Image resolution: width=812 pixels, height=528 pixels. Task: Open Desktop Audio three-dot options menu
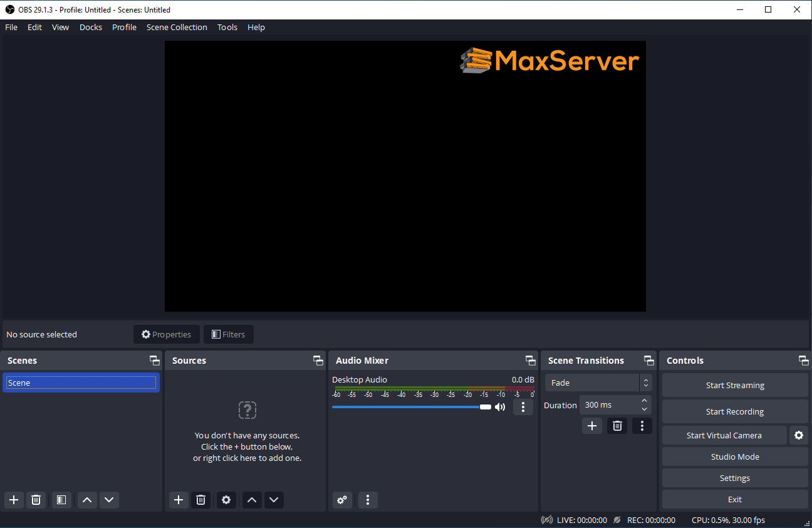[x=523, y=407]
